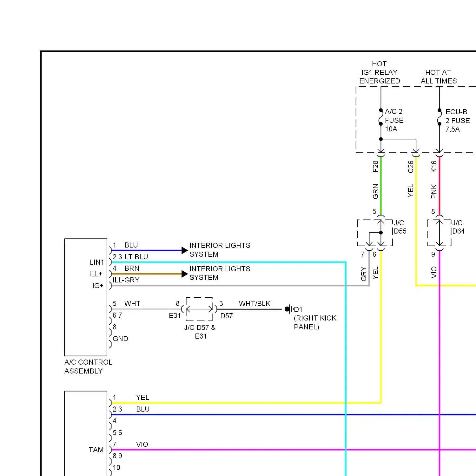
Task: Click the GRY wire label under D55
Action: (364, 274)
